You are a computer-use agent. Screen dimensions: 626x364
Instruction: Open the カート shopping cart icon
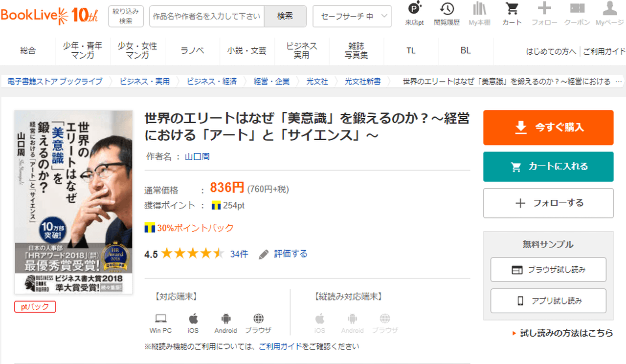pyautogui.click(x=512, y=13)
